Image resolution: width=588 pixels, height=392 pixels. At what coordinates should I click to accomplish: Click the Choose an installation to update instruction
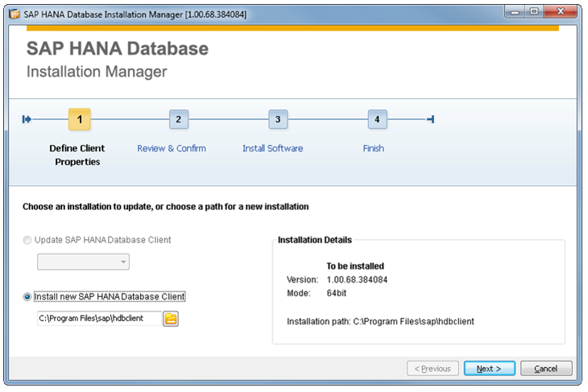coord(166,207)
